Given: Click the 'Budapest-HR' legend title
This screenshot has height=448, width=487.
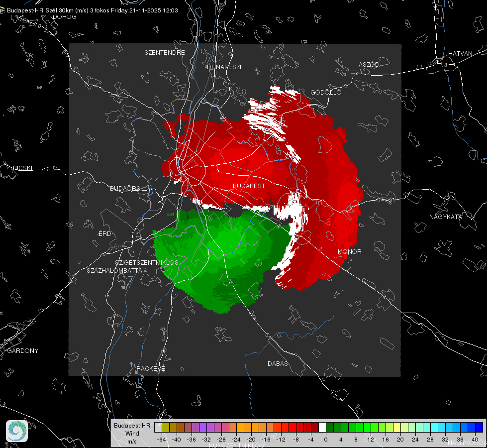Looking at the screenshot, I should click(x=132, y=425).
